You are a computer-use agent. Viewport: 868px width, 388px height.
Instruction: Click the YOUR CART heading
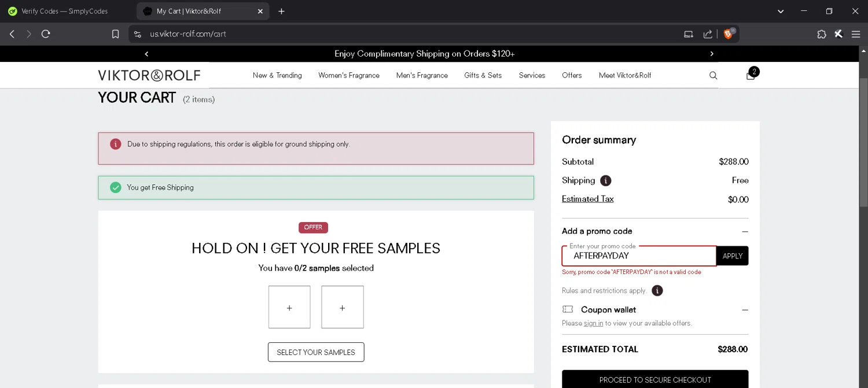[x=137, y=98]
